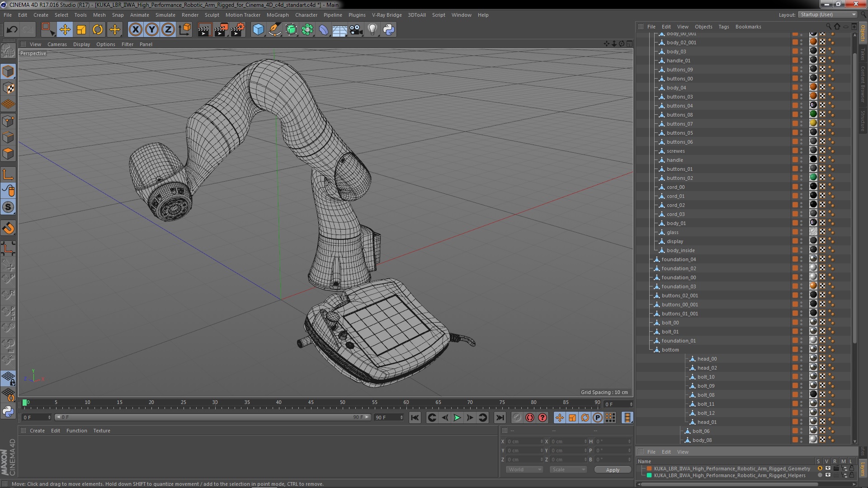Select the Live Selection tool
This screenshot has height=488, width=868.
coord(48,30)
